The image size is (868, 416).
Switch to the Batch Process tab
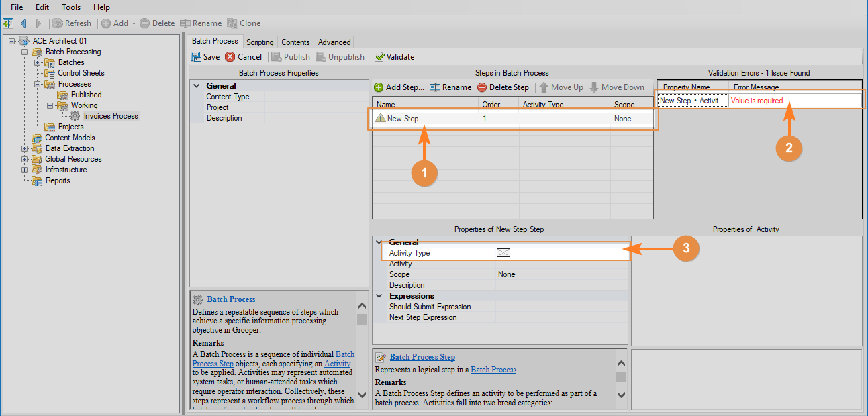[215, 41]
